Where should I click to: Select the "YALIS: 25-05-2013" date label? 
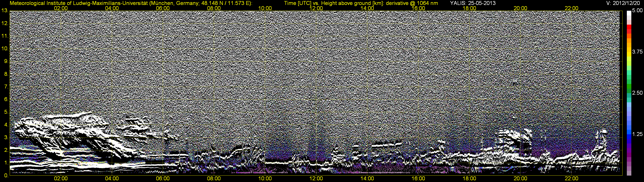(x=472, y=3)
